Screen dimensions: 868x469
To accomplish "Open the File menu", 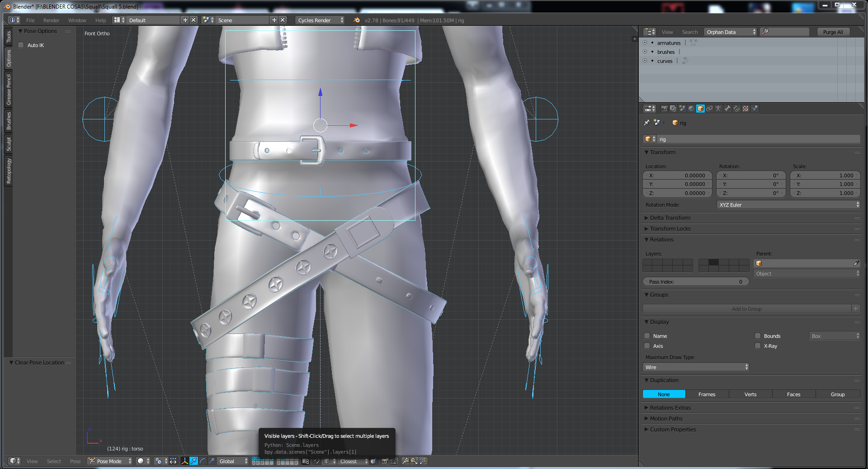I will click(30, 20).
